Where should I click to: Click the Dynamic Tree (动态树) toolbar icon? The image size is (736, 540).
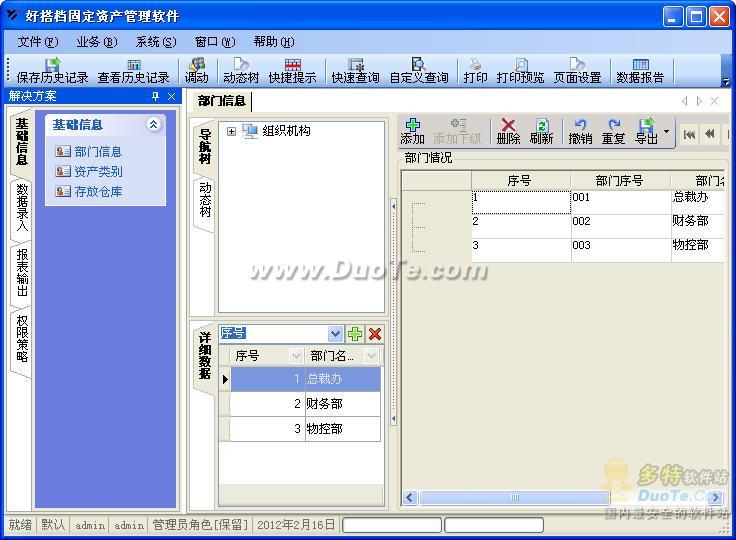241,71
